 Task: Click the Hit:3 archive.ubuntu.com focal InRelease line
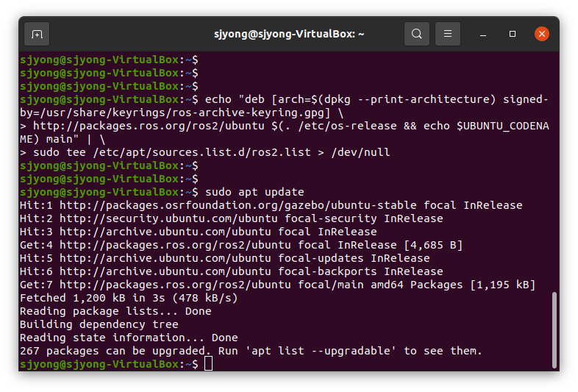pyautogui.click(x=199, y=232)
